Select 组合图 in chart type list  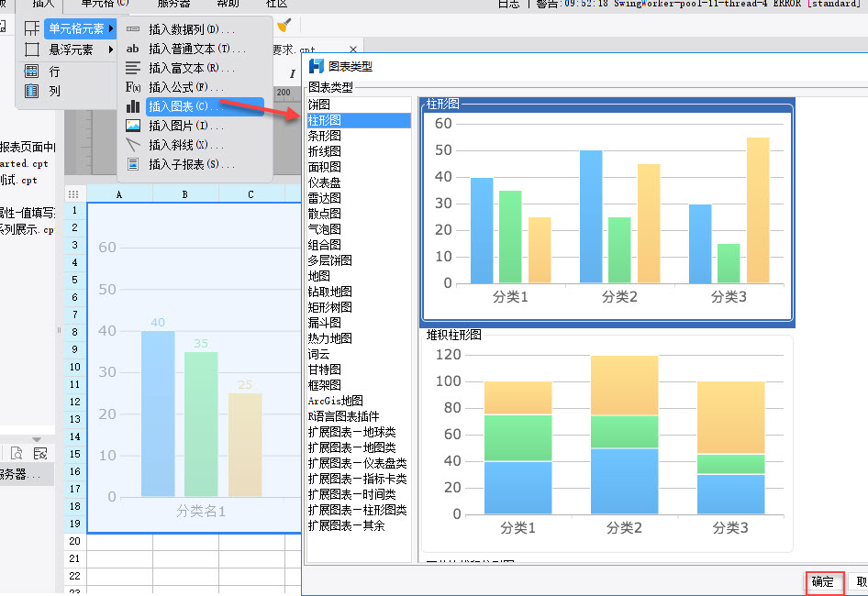[359, 245]
